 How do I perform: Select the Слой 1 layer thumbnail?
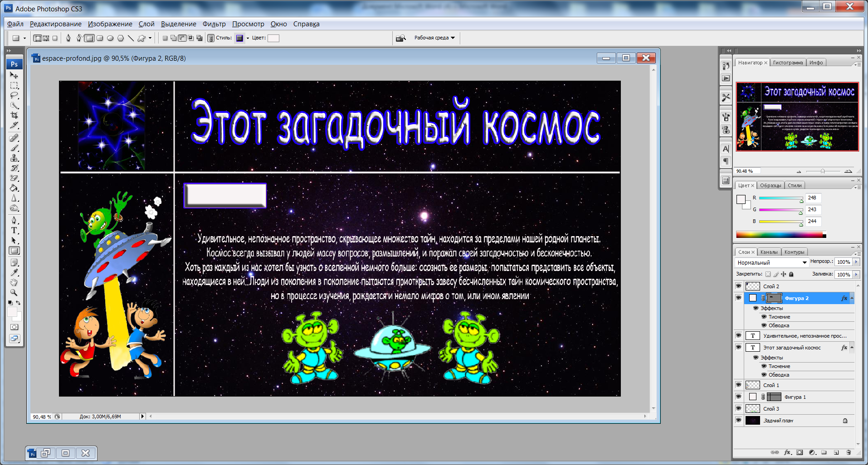(753, 385)
